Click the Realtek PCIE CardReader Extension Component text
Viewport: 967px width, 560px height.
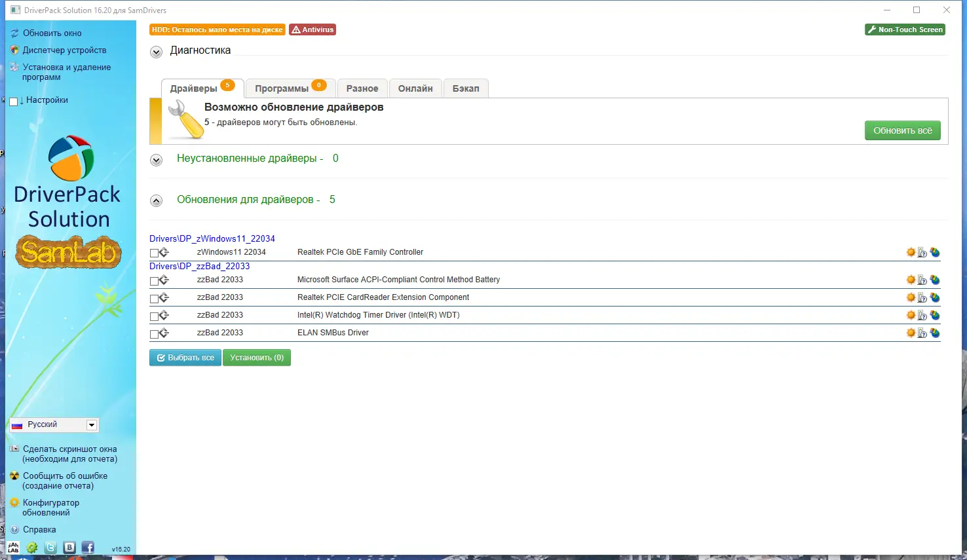[383, 297]
